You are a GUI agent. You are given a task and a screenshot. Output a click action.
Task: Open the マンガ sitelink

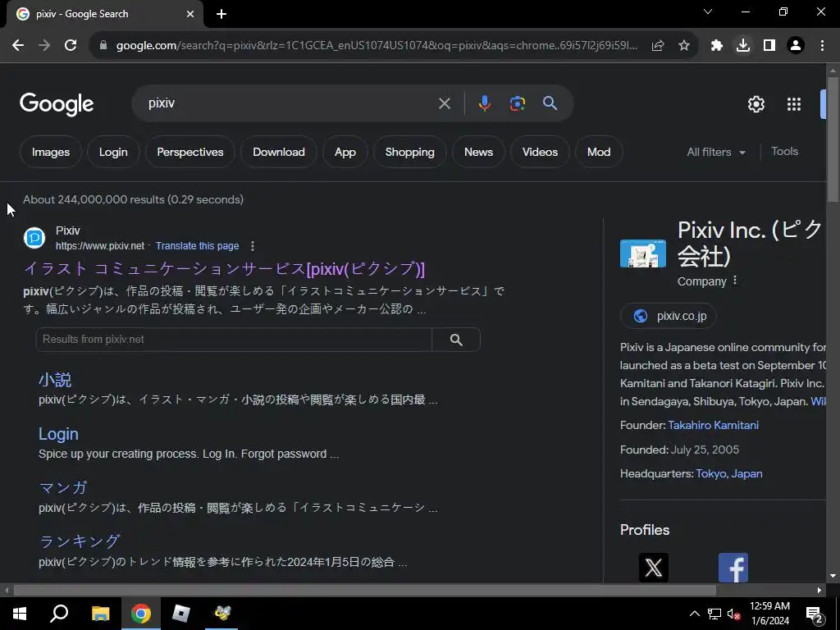point(62,487)
